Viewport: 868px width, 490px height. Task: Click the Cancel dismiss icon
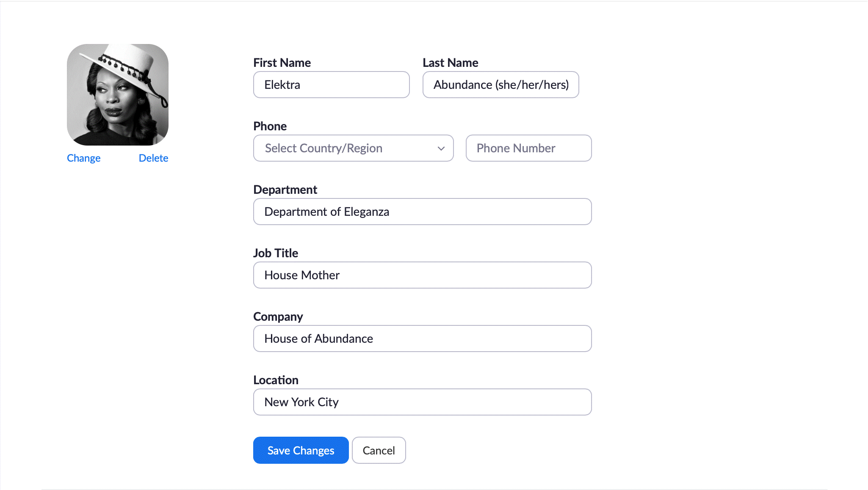(379, 451)
